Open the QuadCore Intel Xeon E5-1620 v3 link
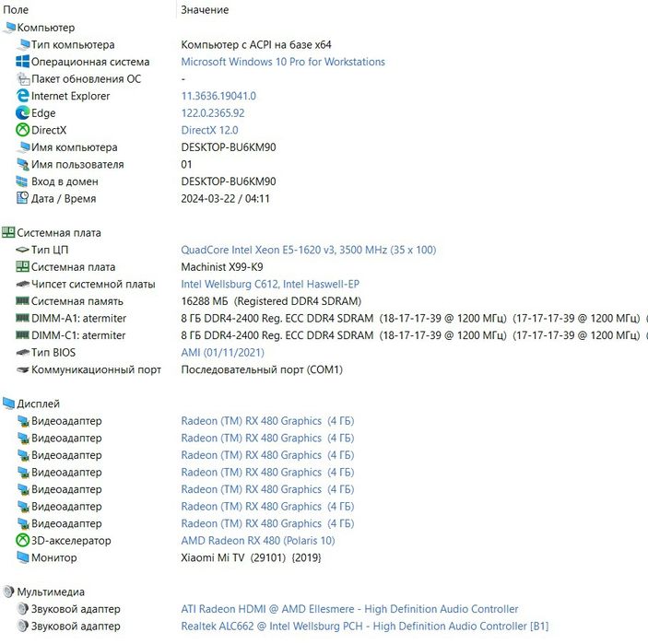Image resolution: width=648 pixels, height=644 pixels. pyautogui.click(x=308, y=250)
